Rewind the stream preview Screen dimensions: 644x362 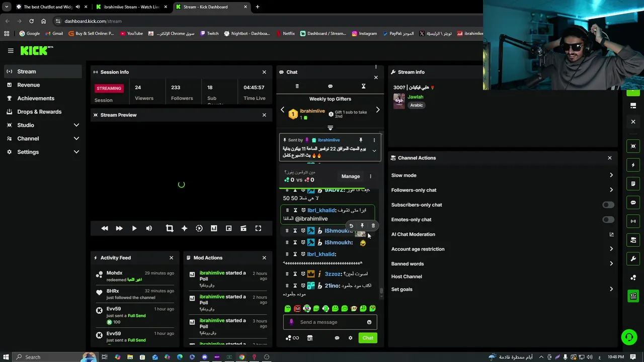pos(105,228)
